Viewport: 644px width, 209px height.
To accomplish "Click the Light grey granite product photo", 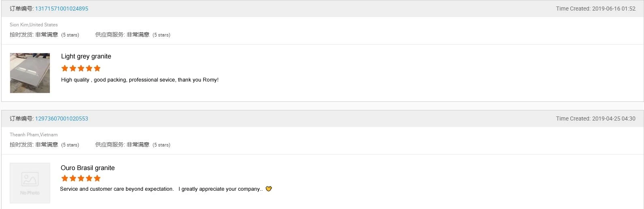I will pyautogui.click(x=30, y=73).
